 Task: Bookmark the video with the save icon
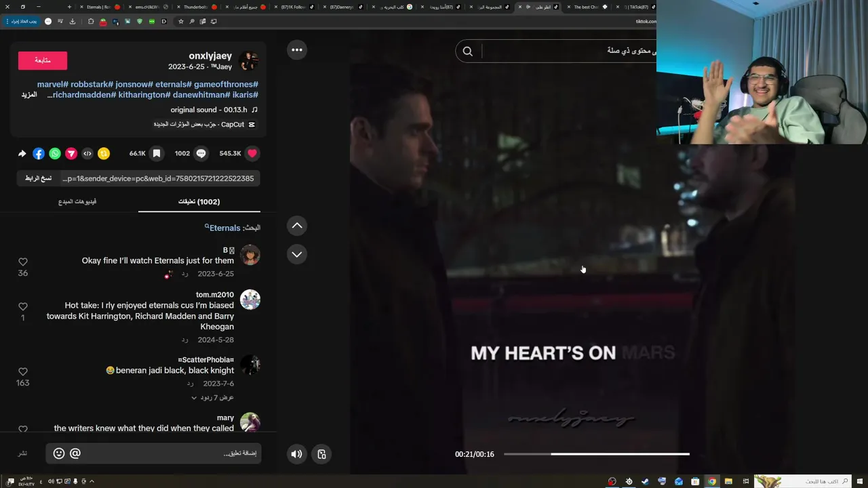tap(157, 153)
